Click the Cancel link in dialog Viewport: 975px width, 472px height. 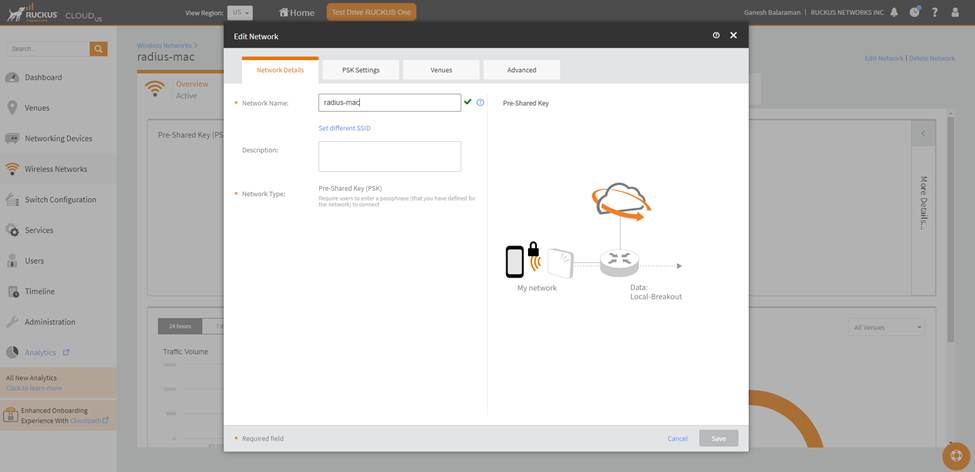(677, 438)
